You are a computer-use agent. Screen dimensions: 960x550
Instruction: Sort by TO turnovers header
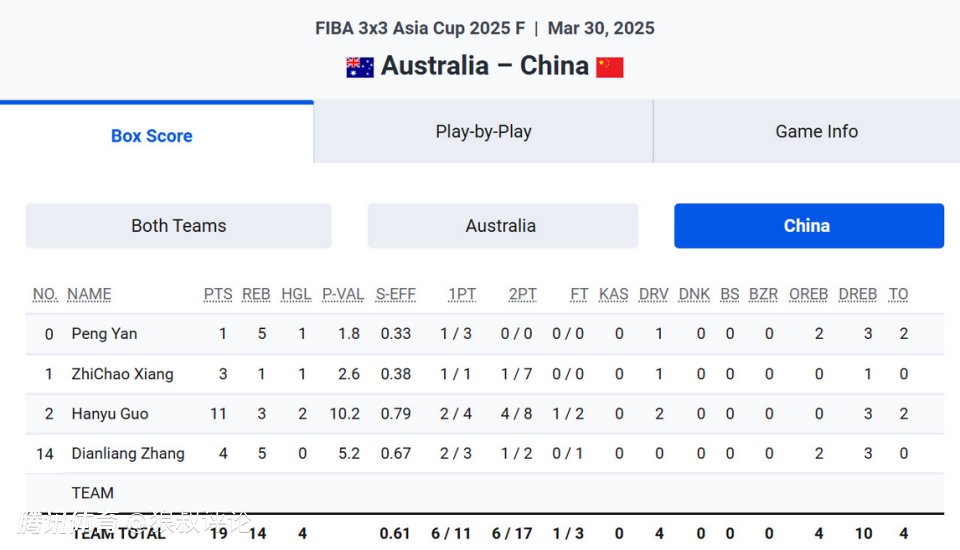click(899, 294)
